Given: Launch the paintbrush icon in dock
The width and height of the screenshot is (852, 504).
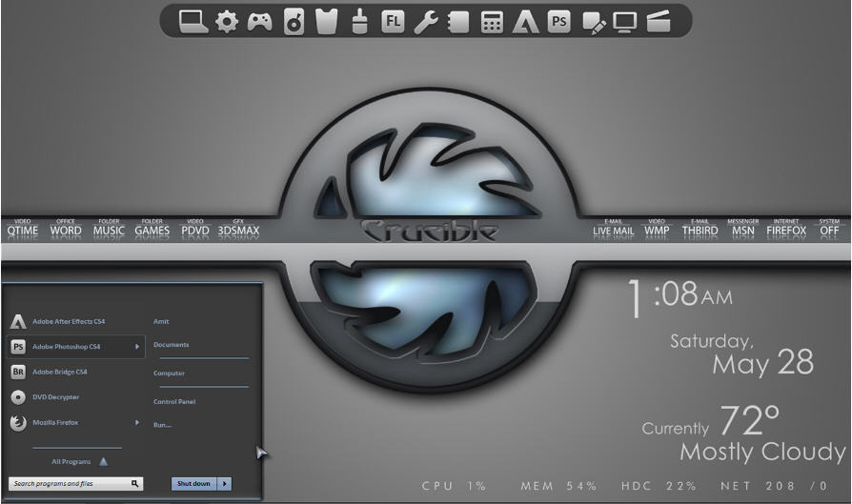Looking at the screenshot, I should pyautogui.click(x=359, y=22).
